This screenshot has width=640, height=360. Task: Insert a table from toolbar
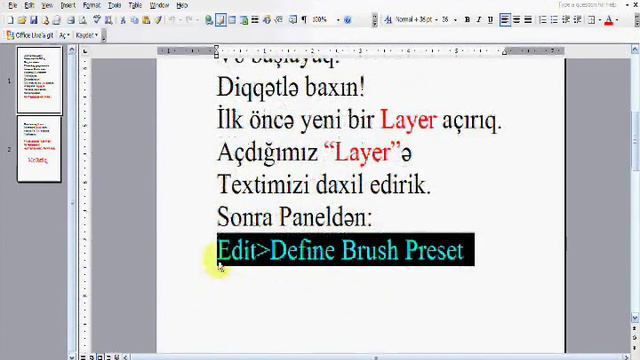point(232,20)
